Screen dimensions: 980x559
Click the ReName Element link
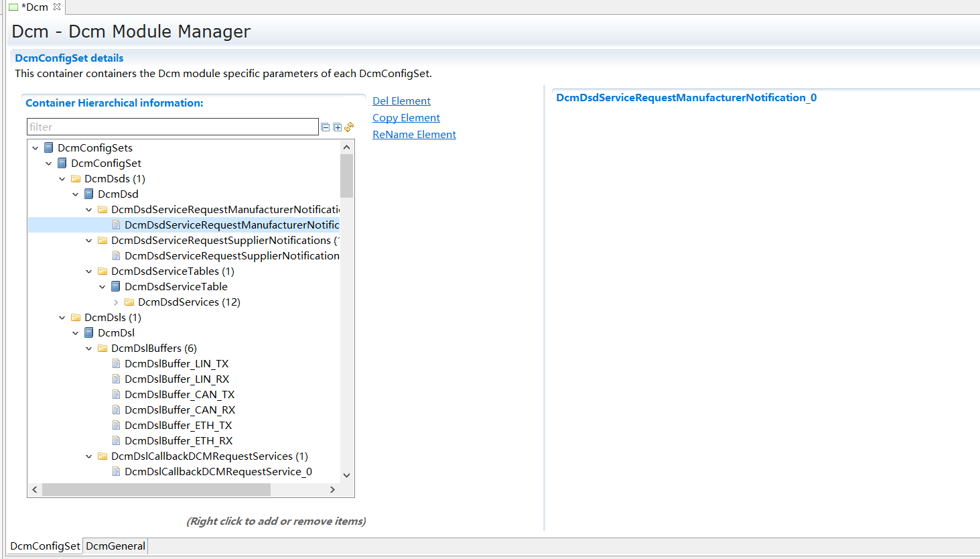tap(414, 135)
